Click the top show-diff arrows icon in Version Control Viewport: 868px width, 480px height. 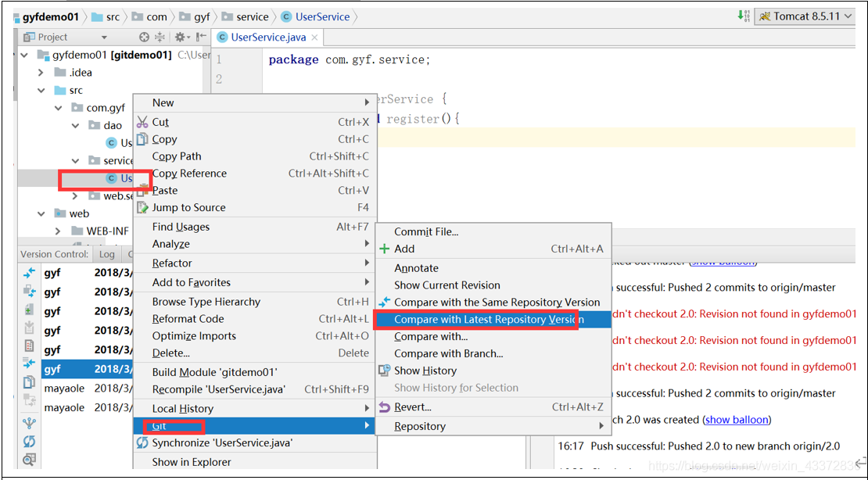tap(29, 273)
